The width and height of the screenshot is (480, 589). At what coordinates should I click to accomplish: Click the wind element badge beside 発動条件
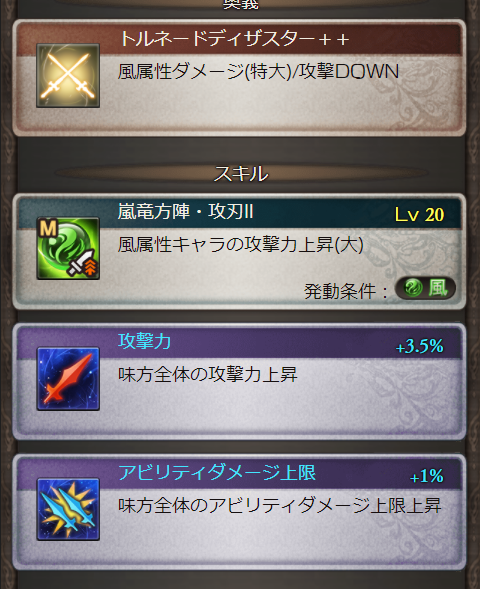(425, 288)
